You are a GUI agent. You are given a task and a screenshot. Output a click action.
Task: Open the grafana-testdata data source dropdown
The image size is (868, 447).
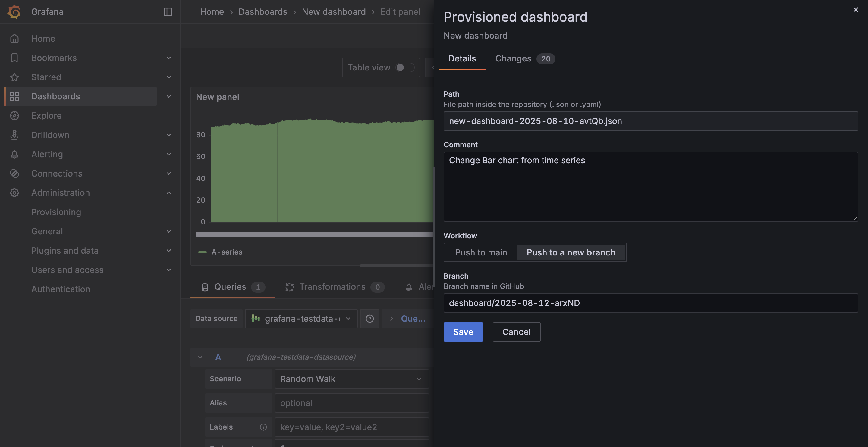[x=301, y=319]
